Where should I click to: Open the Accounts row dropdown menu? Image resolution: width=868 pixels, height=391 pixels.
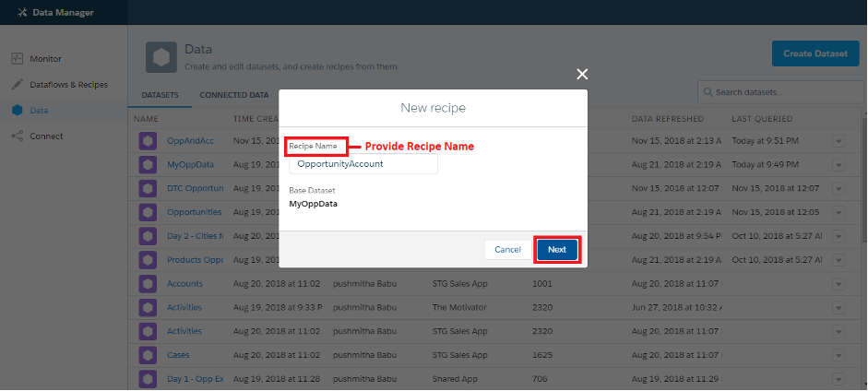[x=838, y=284]
